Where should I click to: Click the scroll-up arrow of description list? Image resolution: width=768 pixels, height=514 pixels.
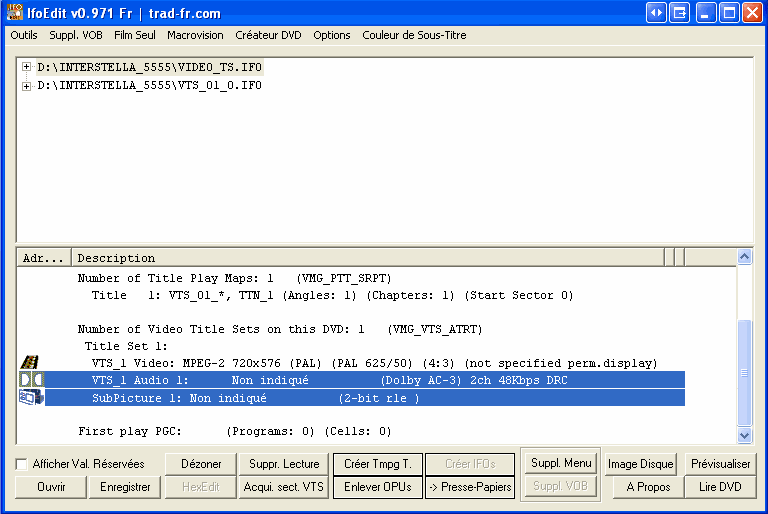[744, 257]
